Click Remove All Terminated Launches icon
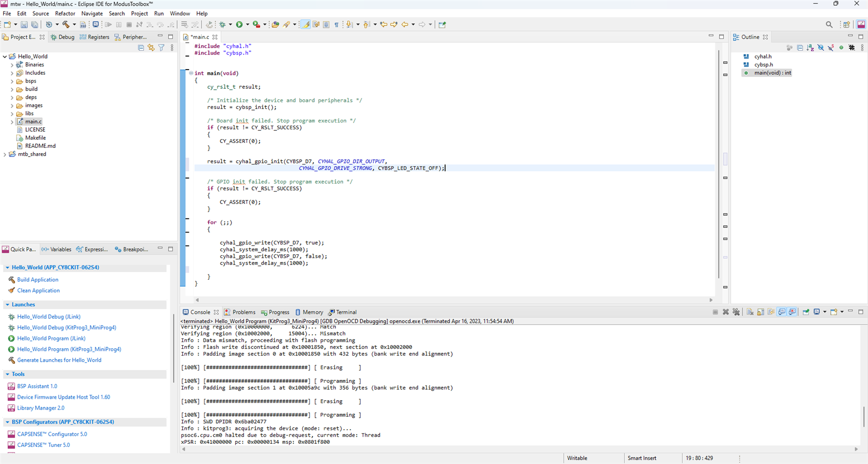The image size is (868, 464). (736, 312)
